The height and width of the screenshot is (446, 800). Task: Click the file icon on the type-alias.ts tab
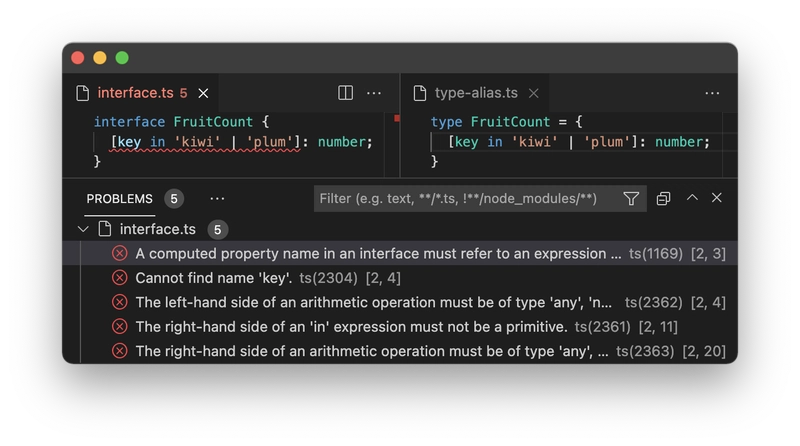coord(420,93)
